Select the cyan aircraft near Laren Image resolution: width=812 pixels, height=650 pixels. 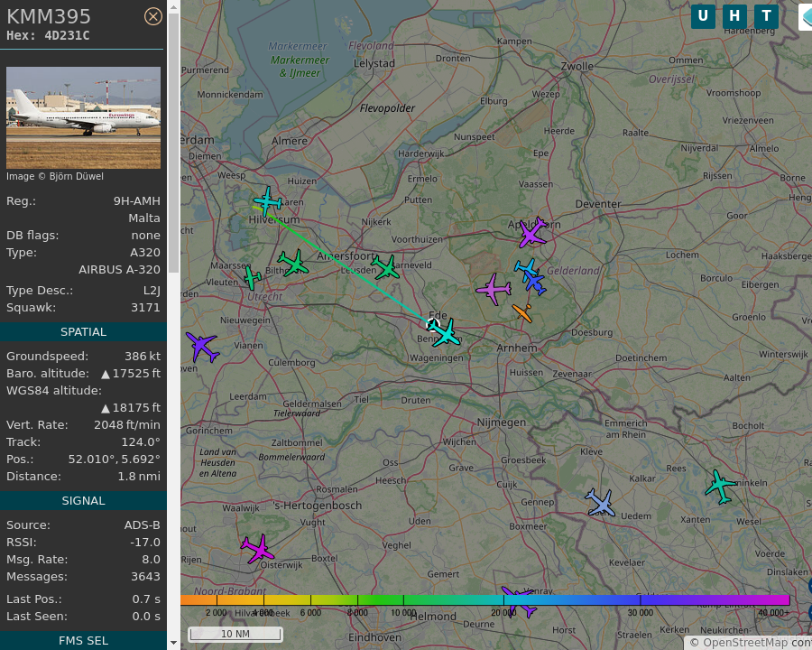point(267,201)
